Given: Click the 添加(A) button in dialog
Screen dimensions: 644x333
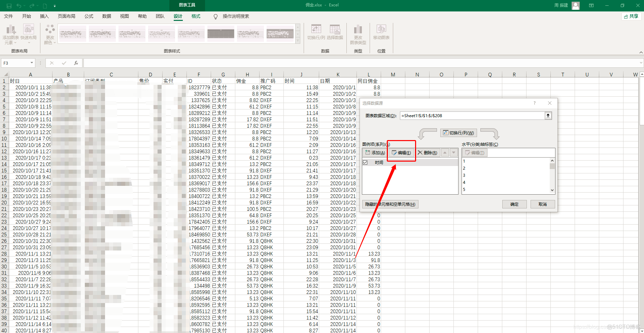Looking at the screenshot, I should coord(375,153).
